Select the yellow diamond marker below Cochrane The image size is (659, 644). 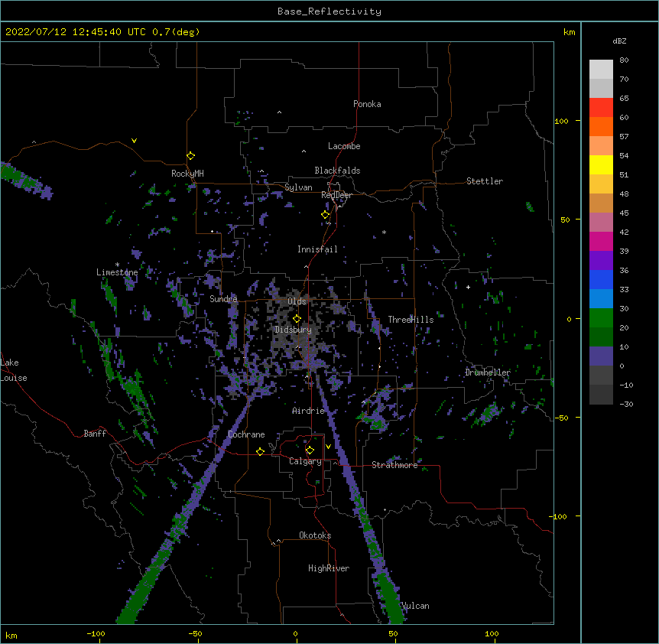coord(260,451)
